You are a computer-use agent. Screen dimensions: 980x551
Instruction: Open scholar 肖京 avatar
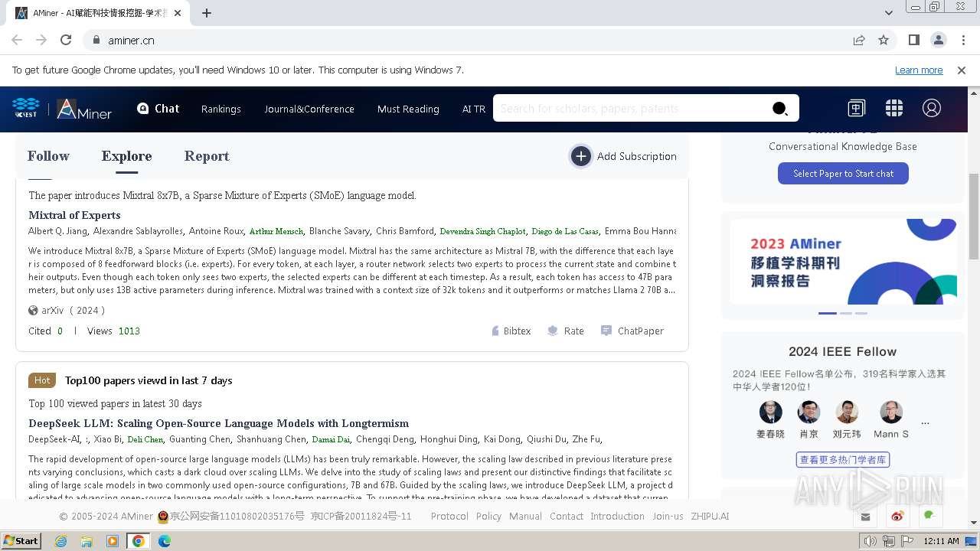[808, 412]
